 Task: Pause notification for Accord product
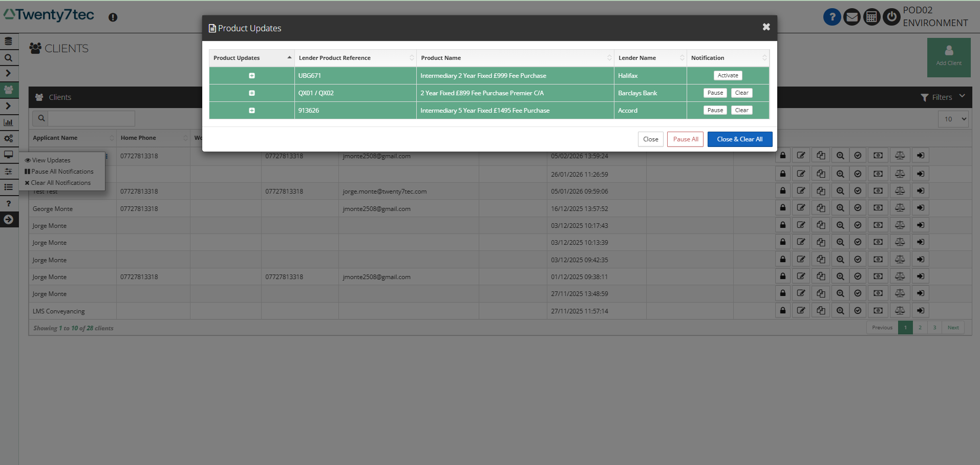click(x=715, y=111)
